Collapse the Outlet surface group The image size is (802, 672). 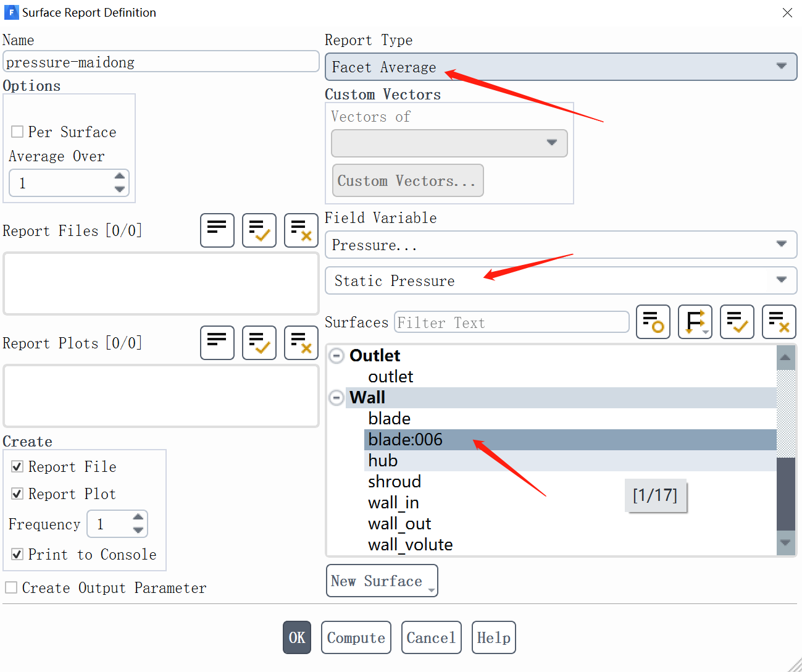coord(336,356)
